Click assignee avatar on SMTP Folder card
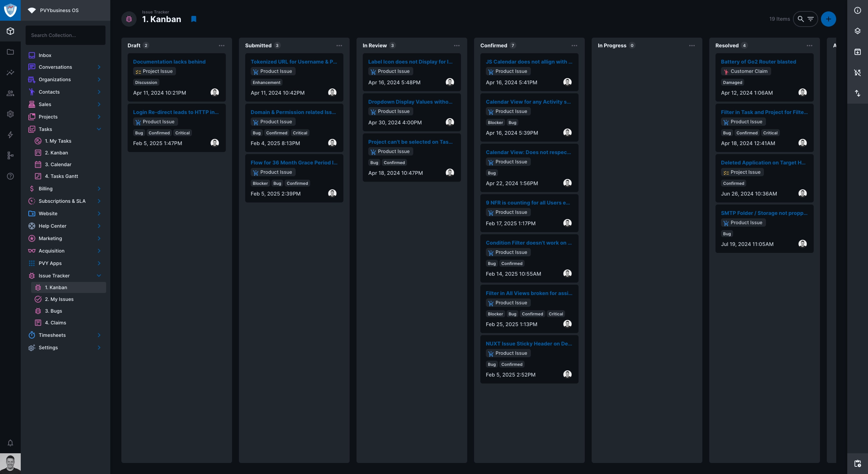 803,244
